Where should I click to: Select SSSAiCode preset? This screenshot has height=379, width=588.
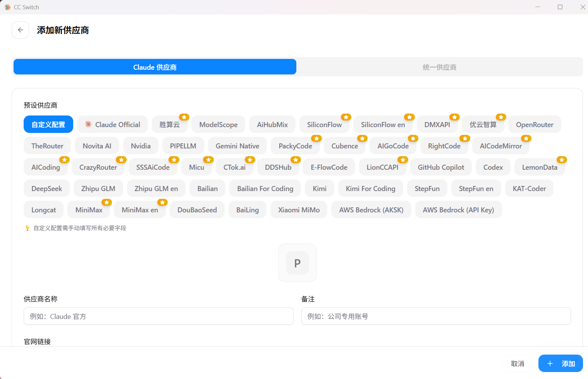153,167
